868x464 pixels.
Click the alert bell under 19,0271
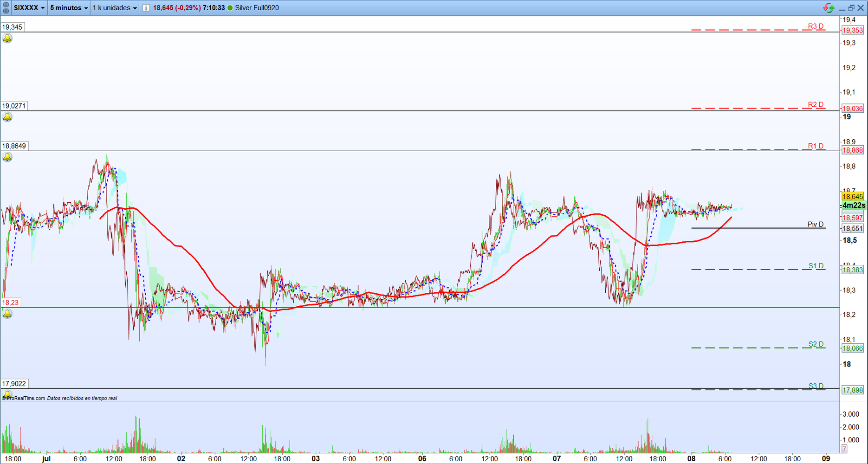[7, 117]
